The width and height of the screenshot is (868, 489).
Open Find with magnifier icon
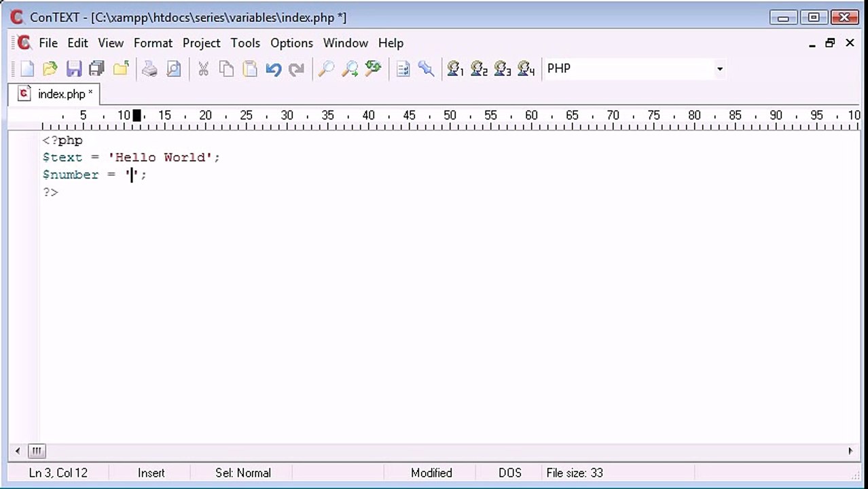tap(326, 69)
